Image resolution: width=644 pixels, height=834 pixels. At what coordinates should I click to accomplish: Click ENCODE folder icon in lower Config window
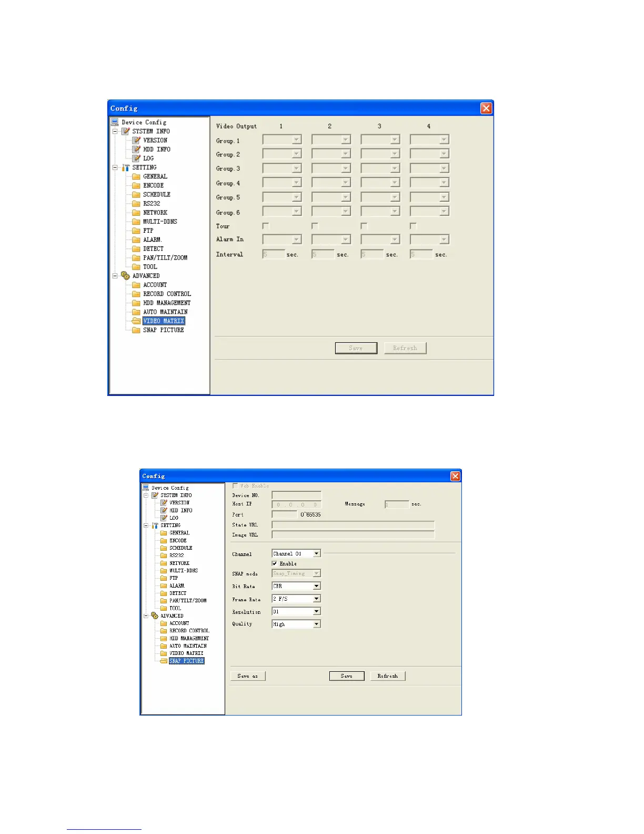pos(164,540)
